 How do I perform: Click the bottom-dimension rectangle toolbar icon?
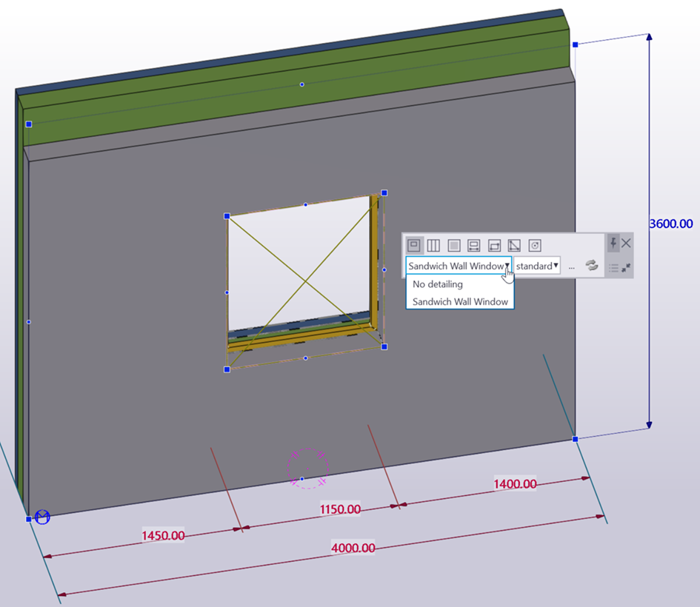pyautogui.click(x=474, y=245)
